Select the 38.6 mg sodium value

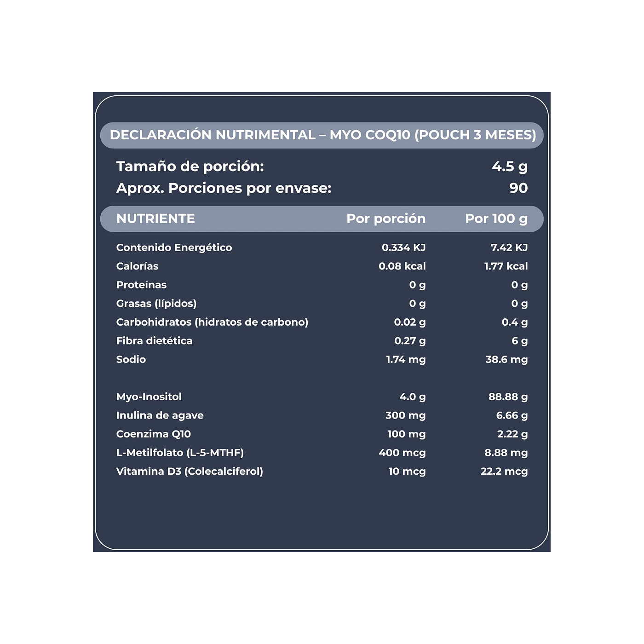(x=506, y=360)
